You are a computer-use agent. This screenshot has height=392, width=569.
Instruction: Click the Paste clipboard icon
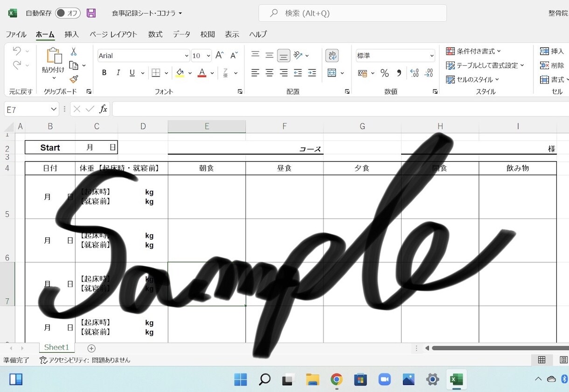(54, 56)
